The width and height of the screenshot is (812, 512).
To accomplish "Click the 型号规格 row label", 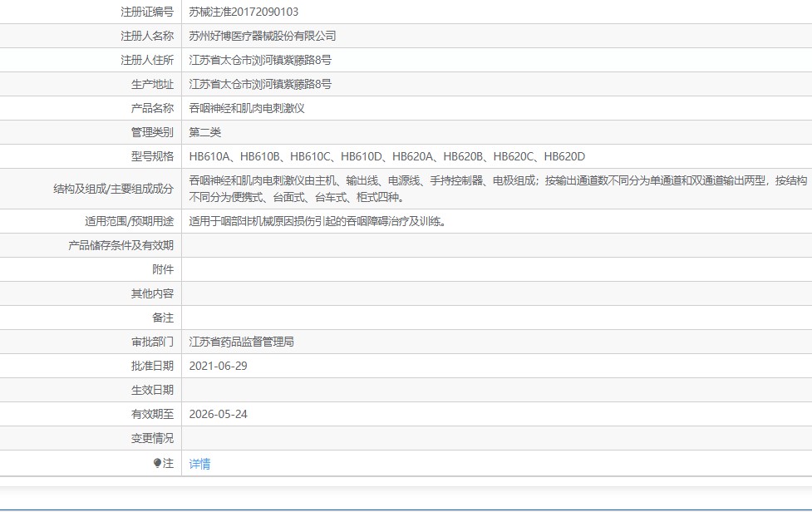I will point(152,156).
